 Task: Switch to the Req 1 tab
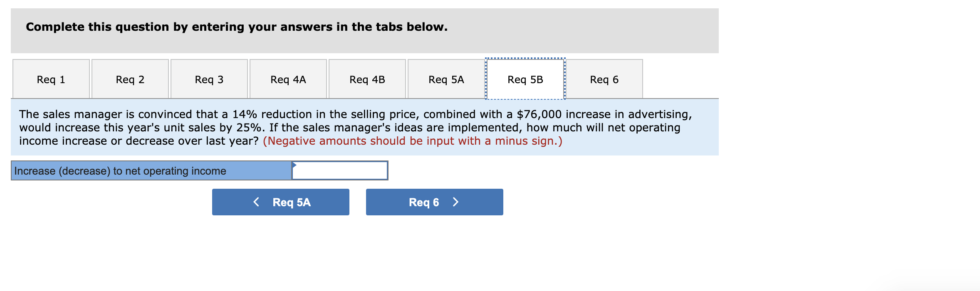coord(50,79)
